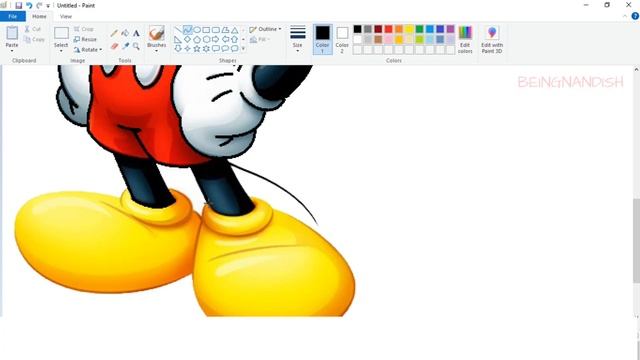The height and width of the screenshot is (360, 640).
Task: Choose the Oval shape
Action: pos(197,30)
